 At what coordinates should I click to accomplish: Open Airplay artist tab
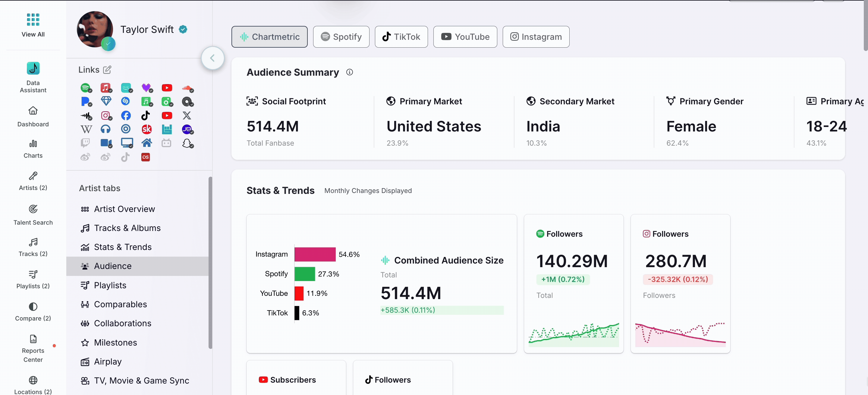[x=137, y=361]
